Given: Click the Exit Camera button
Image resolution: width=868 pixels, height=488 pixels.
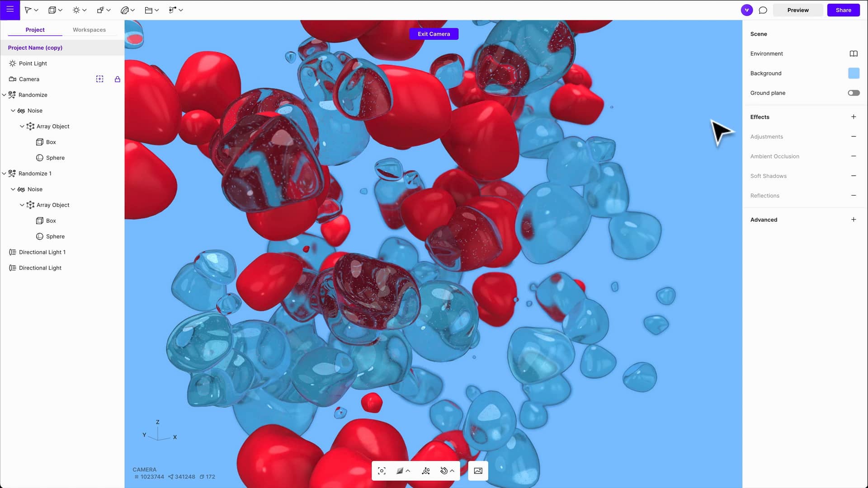Looking at the screenshot, I should click(434, 34).
